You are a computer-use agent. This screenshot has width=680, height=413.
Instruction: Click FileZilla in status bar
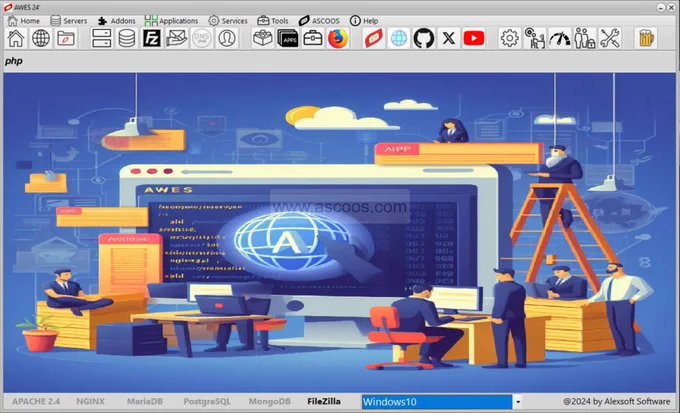click(x=324, y=401)
